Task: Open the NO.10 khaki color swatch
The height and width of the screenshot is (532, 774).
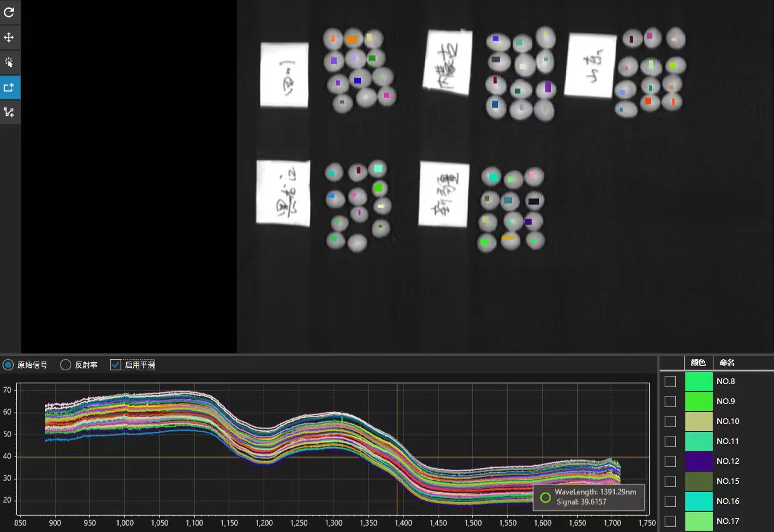Action: pos(698,421)
